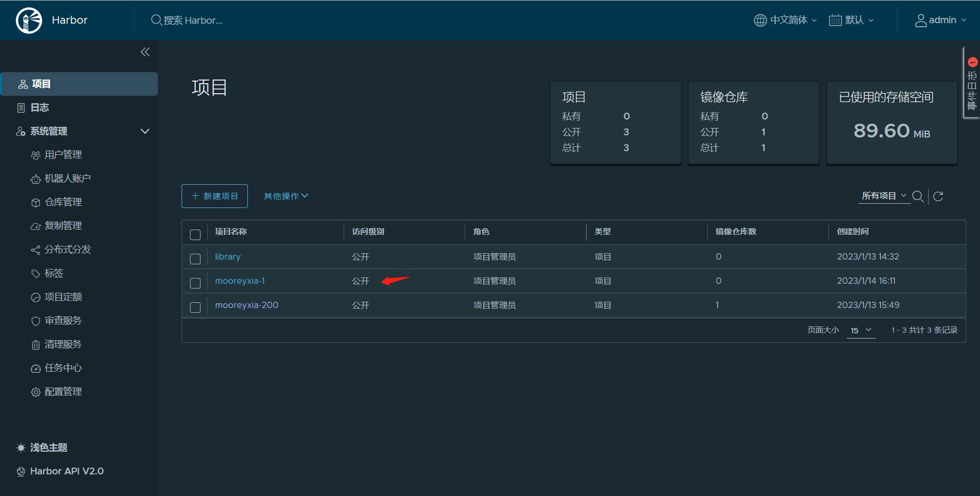
Task: Switch to 浅色主题
Action: pyautogui.click(x=48, y=448)
